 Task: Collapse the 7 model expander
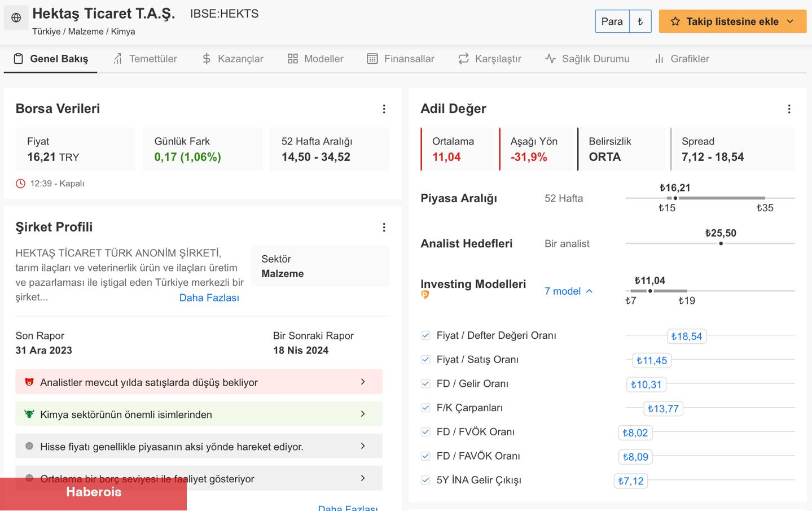pyautogui.click(x=569, y=291)
